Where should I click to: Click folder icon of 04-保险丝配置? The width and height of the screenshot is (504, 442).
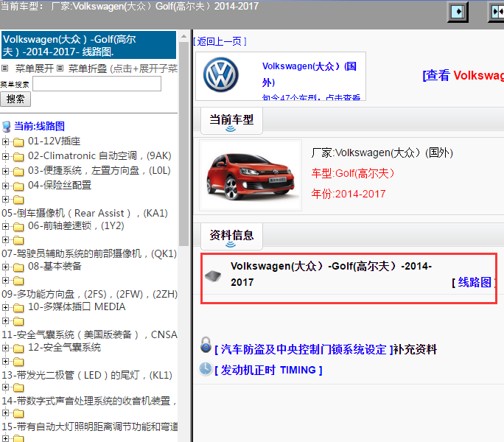pyautogui.click(x=18, y=186)
